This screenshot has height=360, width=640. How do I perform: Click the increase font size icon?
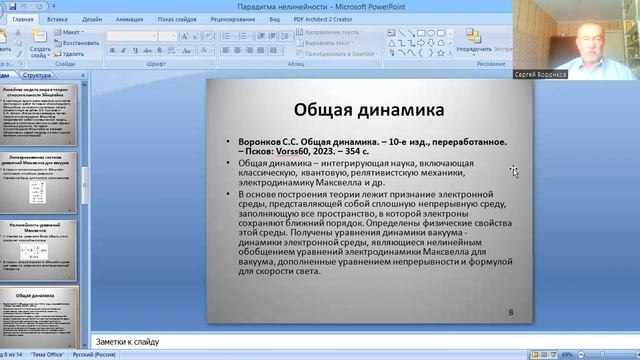[184, 36]
